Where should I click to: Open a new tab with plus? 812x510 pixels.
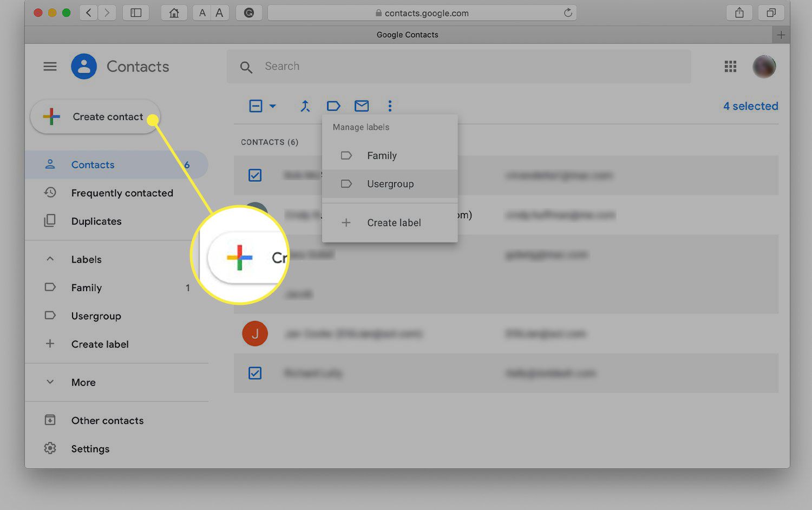tap(781, 35)
